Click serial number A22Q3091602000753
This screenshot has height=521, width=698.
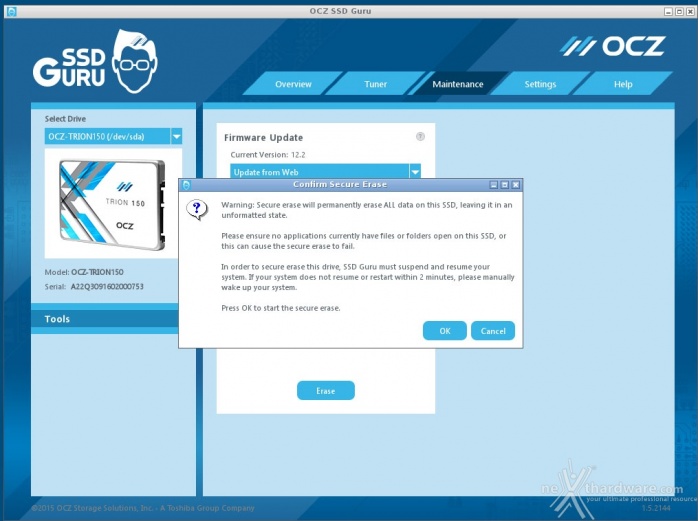[x=107, y=286]
